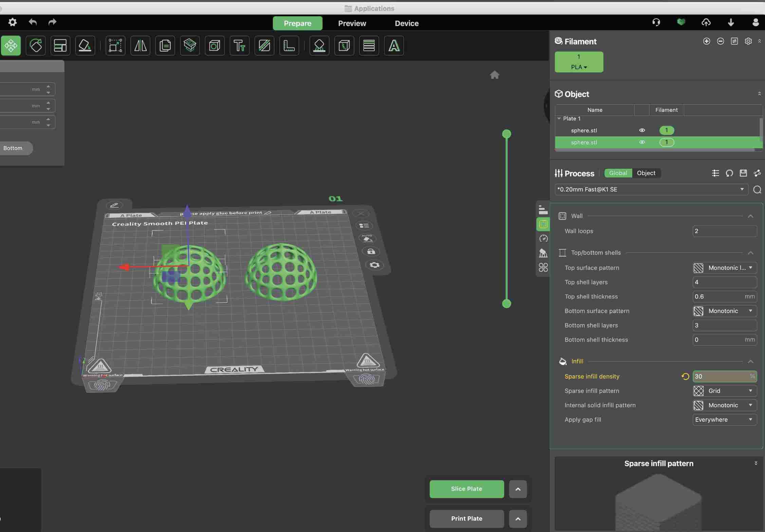
Task: Collapse the Wall section
Action: pos(750,216)
